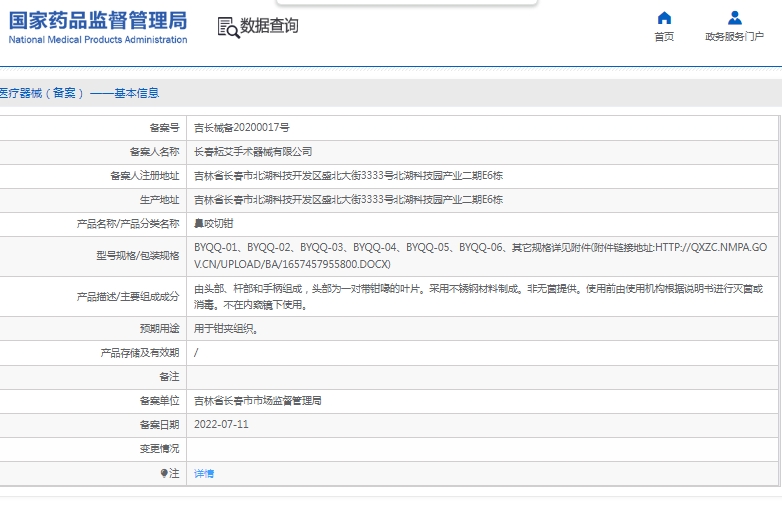Image resolution: width=782 pixels, height=506 pixels.
Task: Open the 政务服务门户 user icon
Action: [734, 18]
